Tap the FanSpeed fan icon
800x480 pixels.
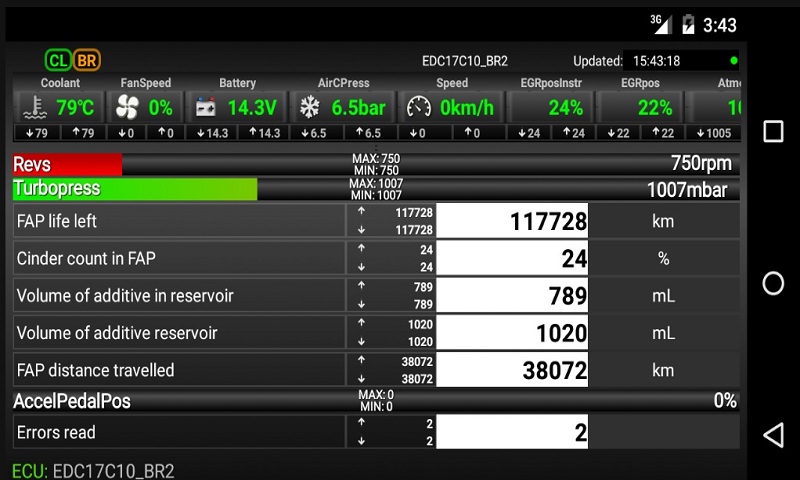click(127, 108)
